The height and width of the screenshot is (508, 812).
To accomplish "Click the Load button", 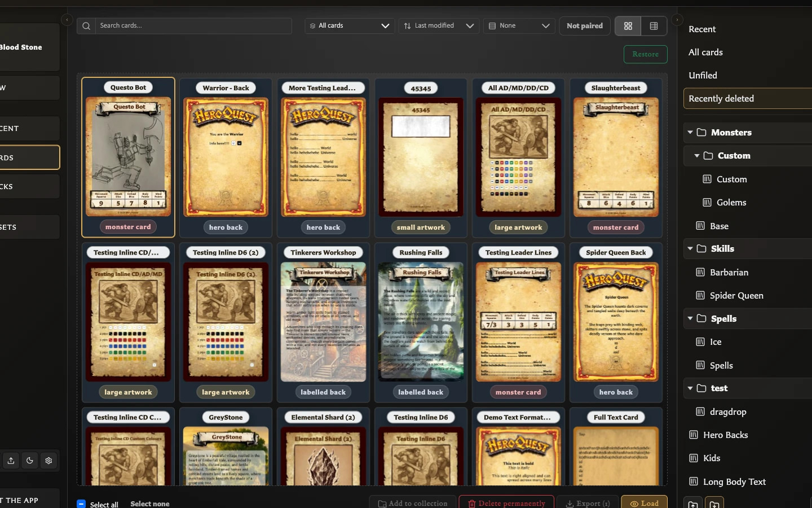I will tap(644, 503).
